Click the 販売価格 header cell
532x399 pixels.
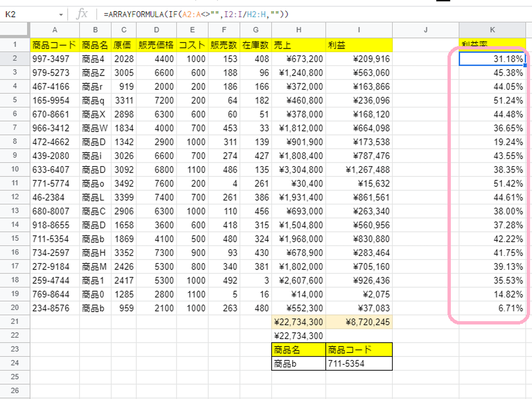point(156,45)
